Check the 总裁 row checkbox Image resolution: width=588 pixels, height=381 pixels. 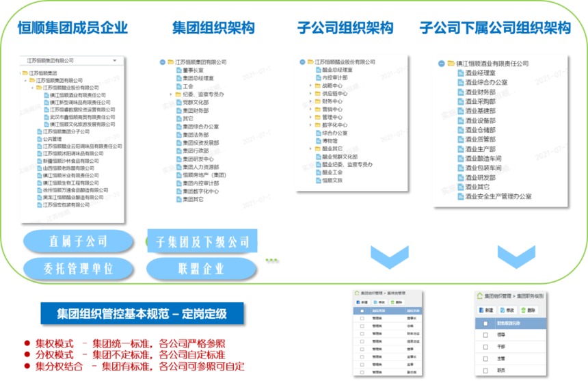(362, 326)
